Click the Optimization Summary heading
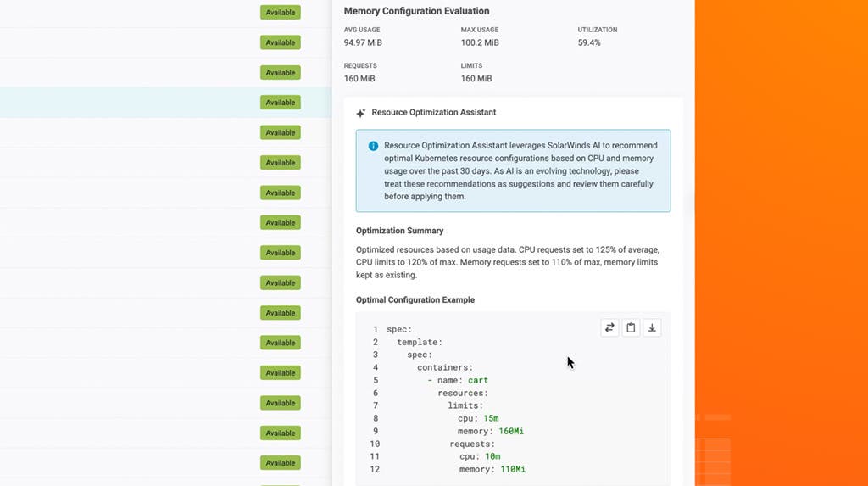 (399, 231)
